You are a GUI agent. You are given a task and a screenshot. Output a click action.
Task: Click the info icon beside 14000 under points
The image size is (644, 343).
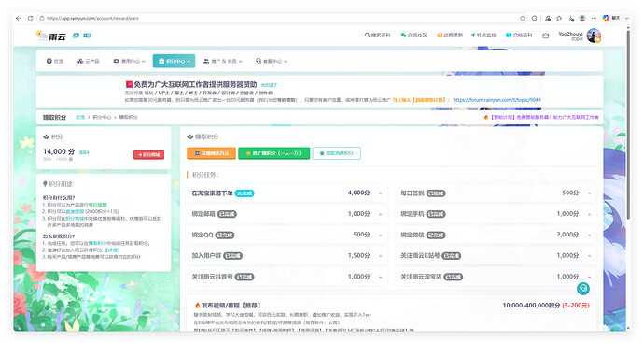(71, 159)
